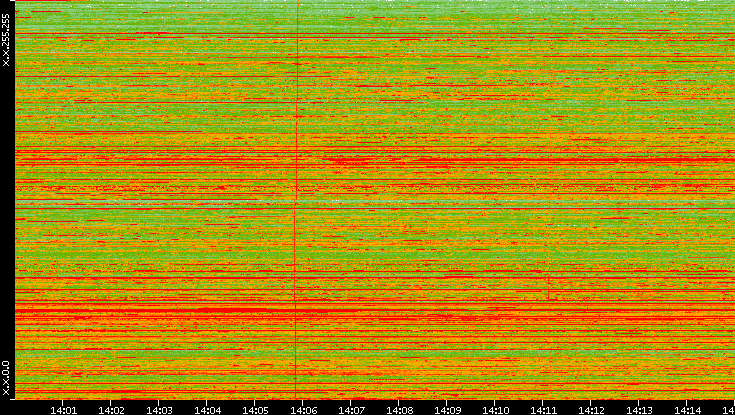The width and height of the screenshot is (735, 415).
Task: Click the 14:13 time axis label
Action: (638, 410)
